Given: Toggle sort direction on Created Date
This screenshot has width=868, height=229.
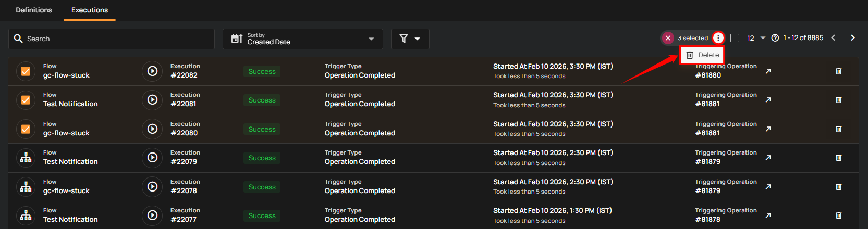Looking at the screenshot, I should [237, 39].
